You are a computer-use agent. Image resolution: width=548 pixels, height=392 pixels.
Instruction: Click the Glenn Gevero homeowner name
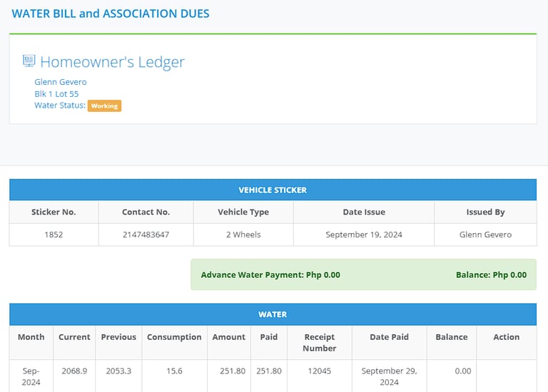[61, 82]
